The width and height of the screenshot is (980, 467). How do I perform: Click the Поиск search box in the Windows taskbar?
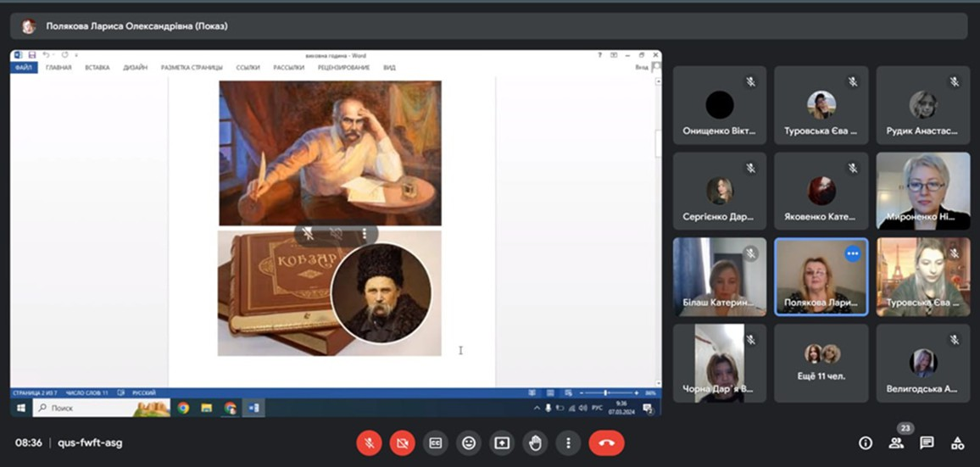pos(101,409)
